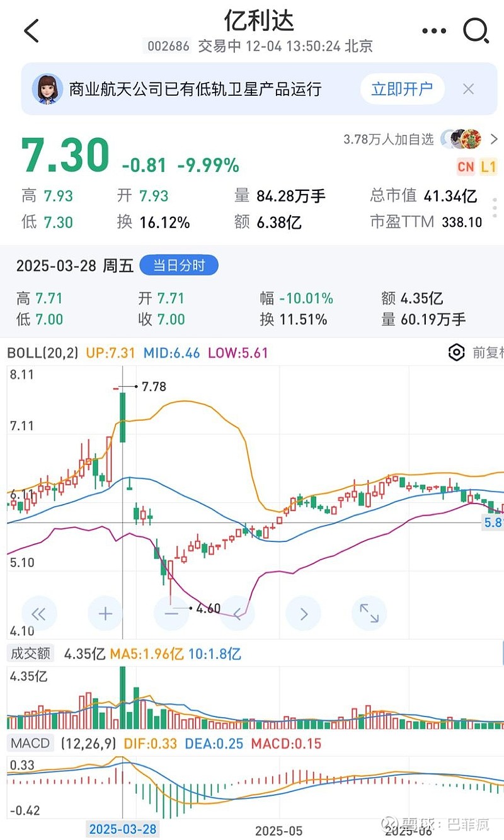The height and width of the screenshot is (840, 504).
Task: Expand chart to fullscreen view
Action: coord(369,613)
